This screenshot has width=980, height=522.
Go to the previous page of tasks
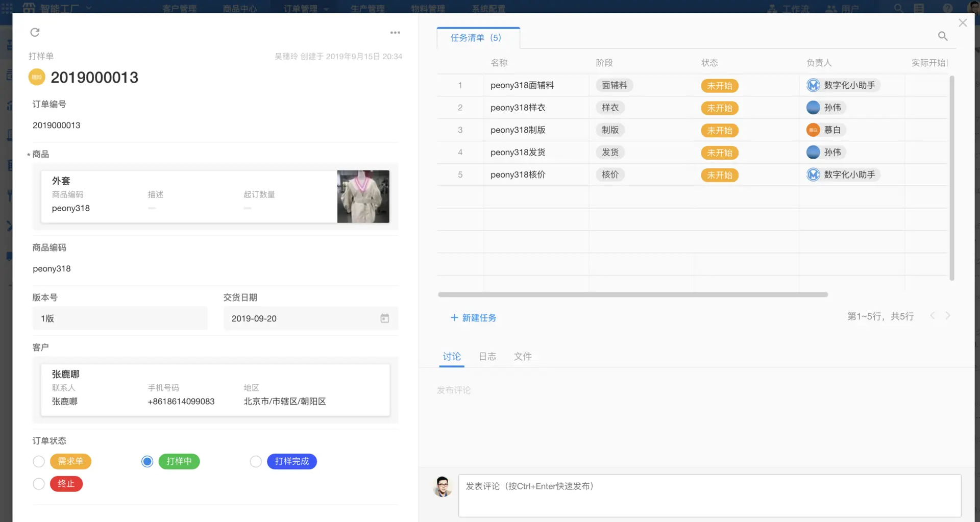click(x=933, y=316)
